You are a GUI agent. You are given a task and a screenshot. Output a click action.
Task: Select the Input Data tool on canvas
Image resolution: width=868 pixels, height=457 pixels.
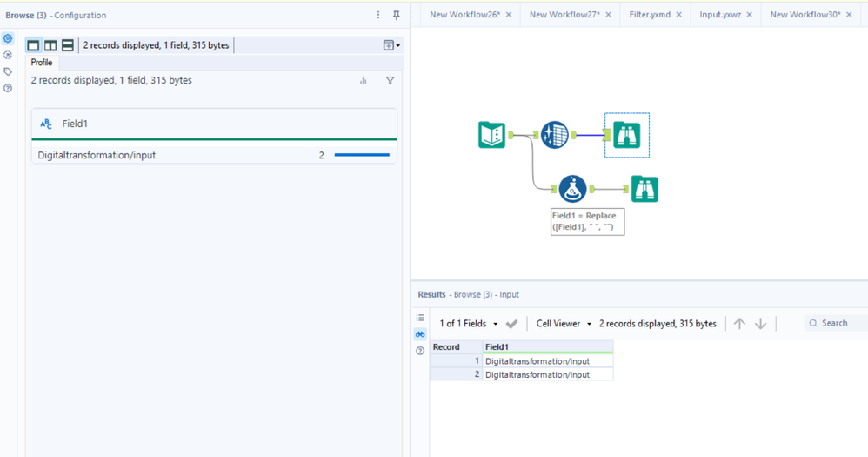pyautogui.click(x=491, y=135)
